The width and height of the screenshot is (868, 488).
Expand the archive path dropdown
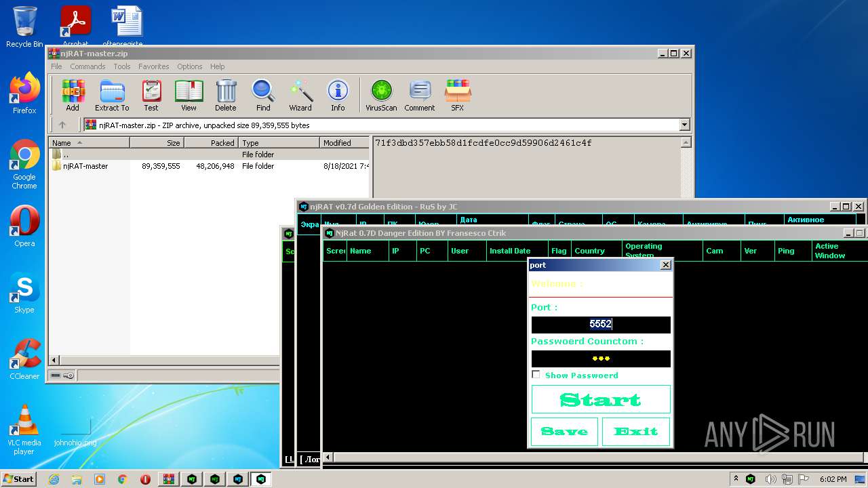click(684, 125)
